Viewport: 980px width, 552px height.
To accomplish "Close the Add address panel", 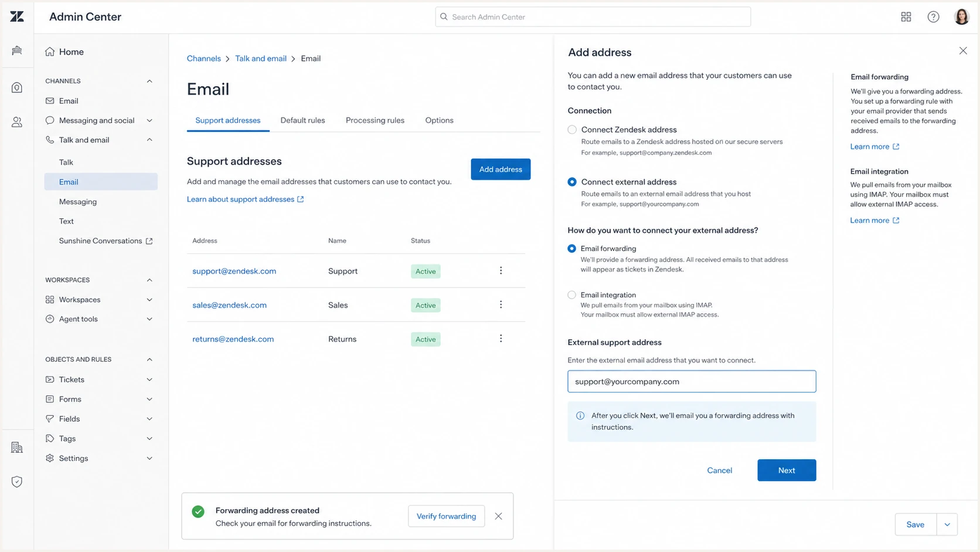I will (x=963, y=51).
